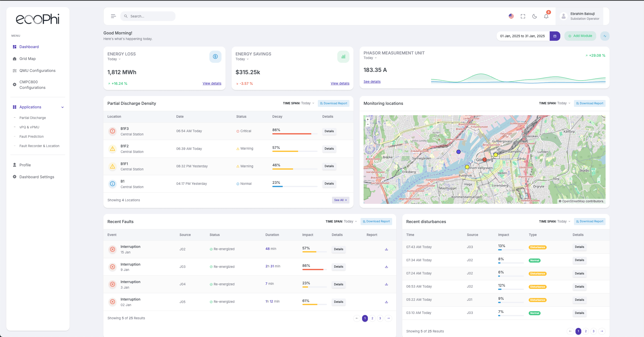Go to Grid Map page
The height and width of the screenshot is (337, 644).
[28, 59]
